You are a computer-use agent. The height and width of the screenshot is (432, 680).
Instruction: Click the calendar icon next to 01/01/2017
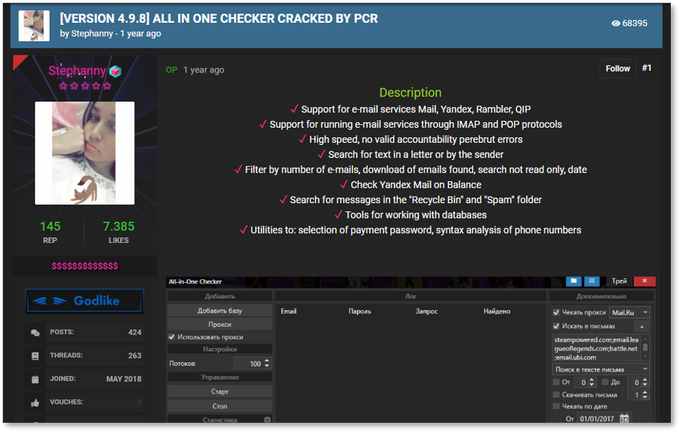[625, 417]
